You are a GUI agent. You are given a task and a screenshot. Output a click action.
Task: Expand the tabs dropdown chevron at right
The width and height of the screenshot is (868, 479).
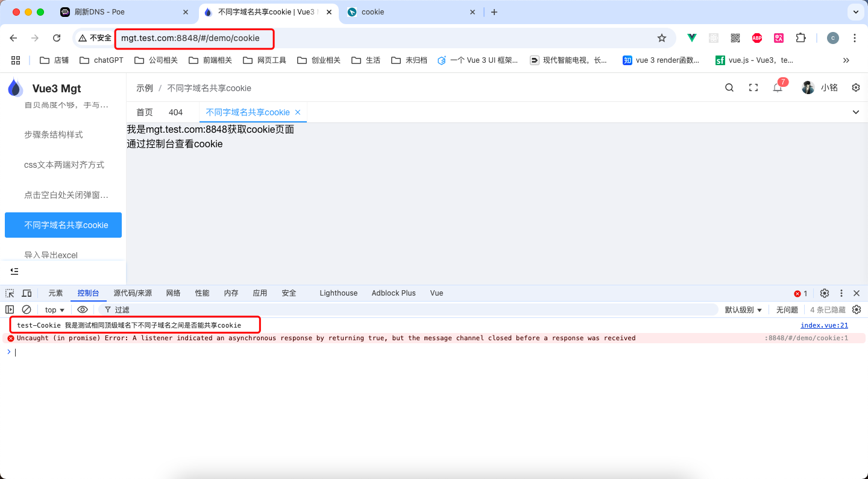tap(856, 112)
